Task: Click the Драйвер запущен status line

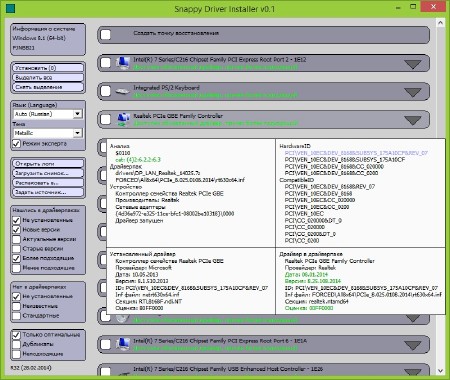Action: (139, 220)
